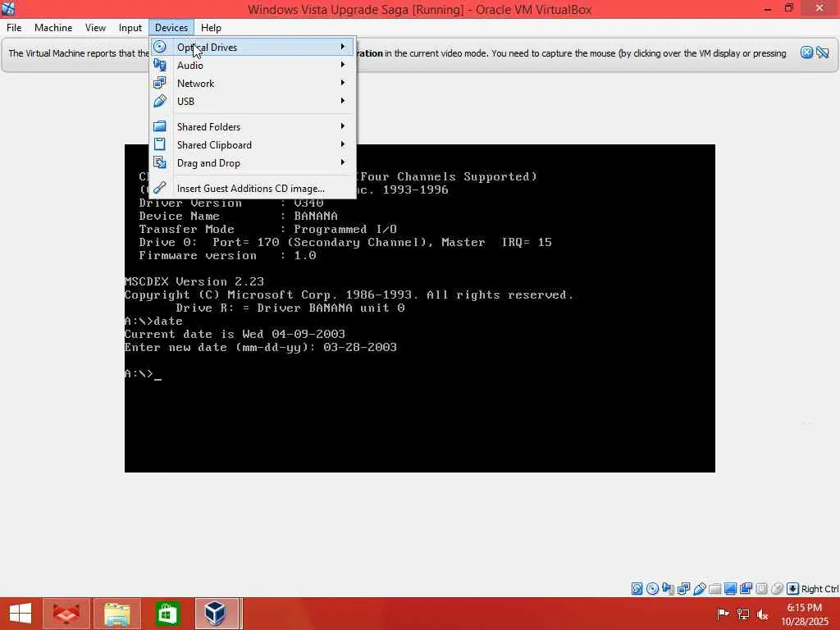Open the Action Center flag tray icon
Screen dimensions: 840x630
[723, 614]
